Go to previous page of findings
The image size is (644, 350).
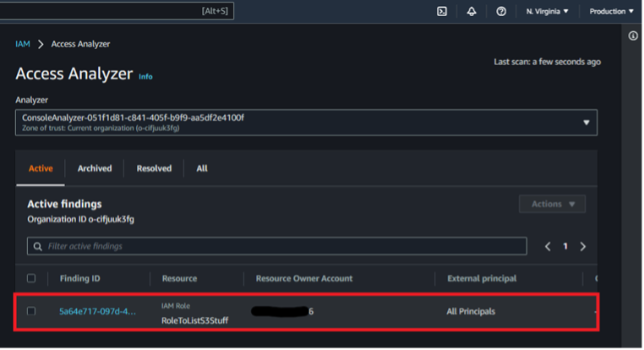tap(548, 246)
